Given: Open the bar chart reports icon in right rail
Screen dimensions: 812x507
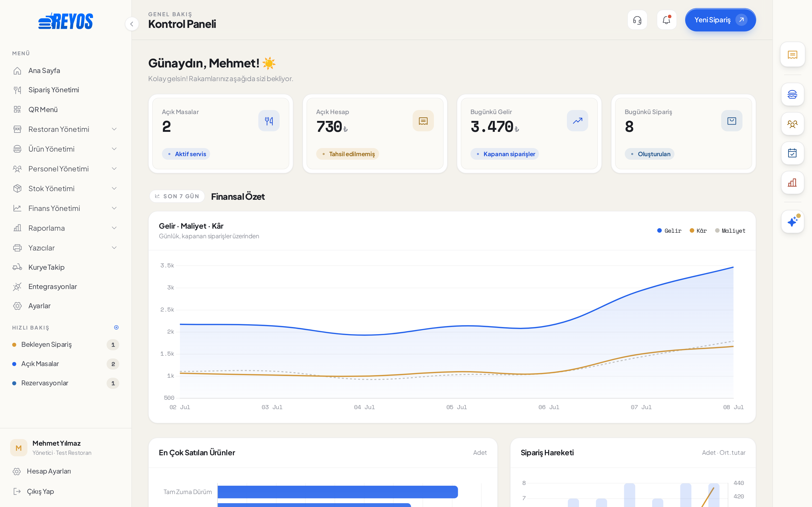Looking at the screenshot, I should coord(792,183).
